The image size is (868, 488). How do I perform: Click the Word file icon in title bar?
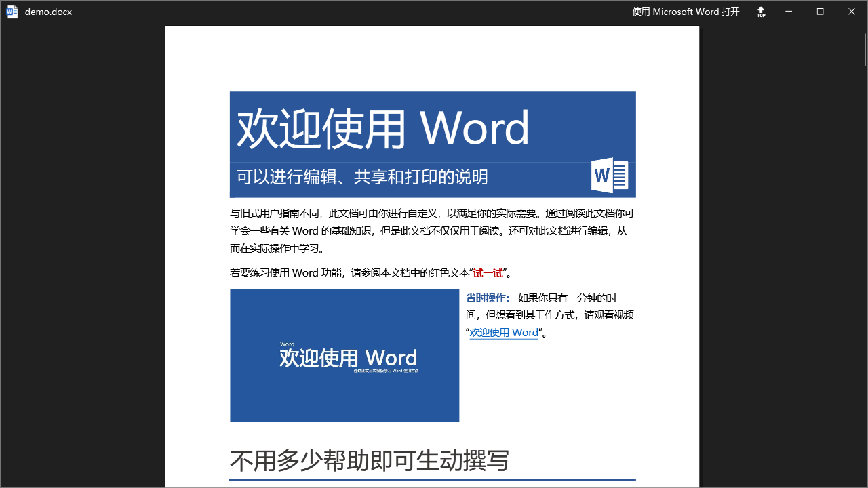tap(12, 12)
